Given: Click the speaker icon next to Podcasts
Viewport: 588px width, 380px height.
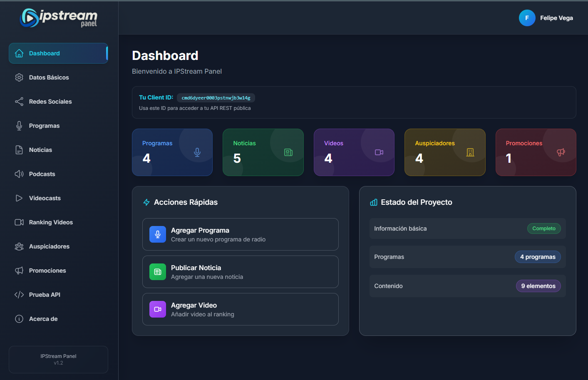Looking at the screenshot, I should point(19,174).
